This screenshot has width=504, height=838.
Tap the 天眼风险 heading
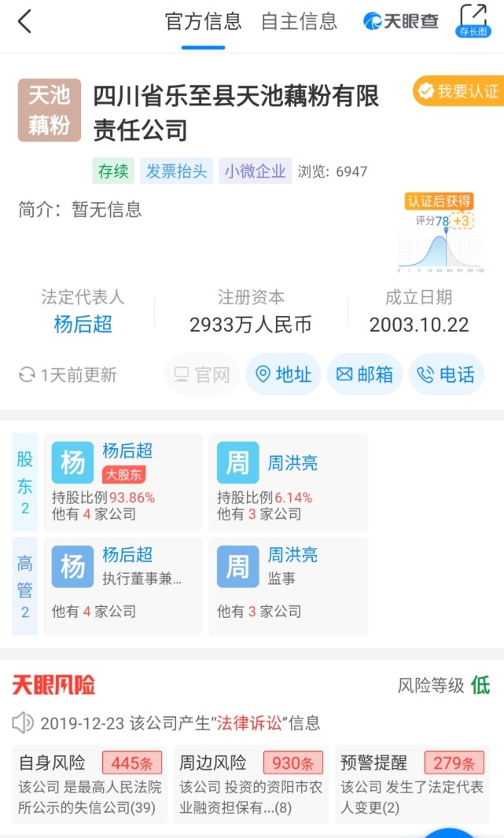coord(53,685)
